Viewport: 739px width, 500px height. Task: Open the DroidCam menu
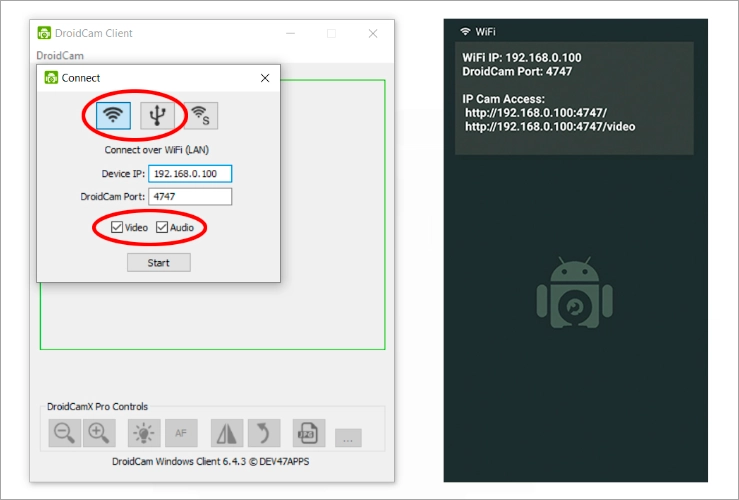(60, 56)
